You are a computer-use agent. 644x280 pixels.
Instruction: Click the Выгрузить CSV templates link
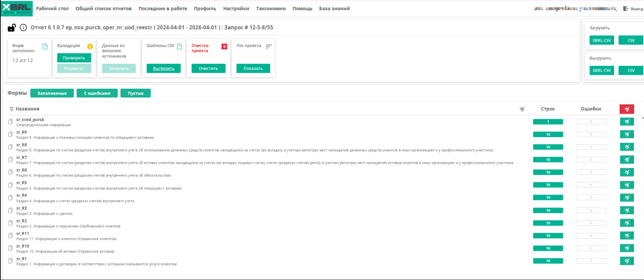[164, 68]
